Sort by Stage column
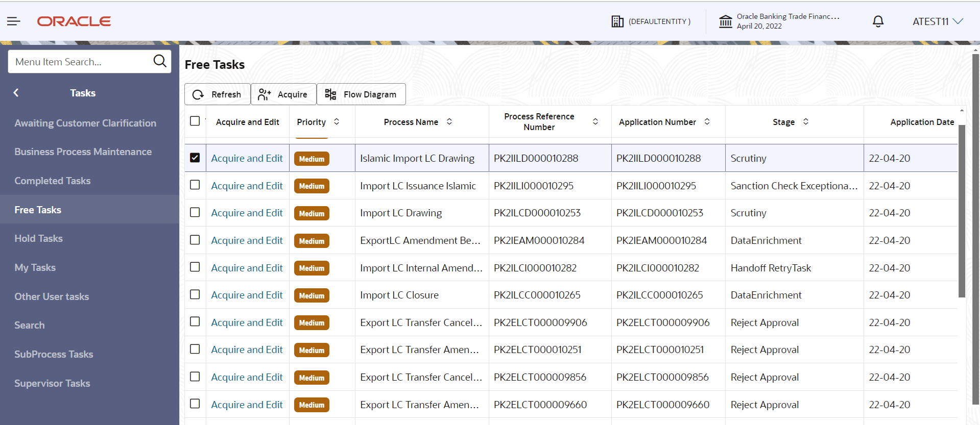 806,122
